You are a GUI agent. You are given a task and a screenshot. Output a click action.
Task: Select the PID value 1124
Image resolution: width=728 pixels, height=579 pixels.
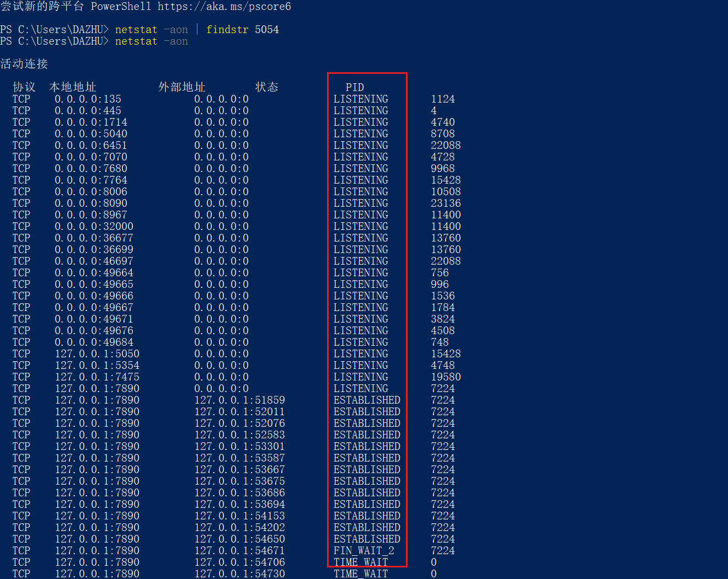(443, 99)
